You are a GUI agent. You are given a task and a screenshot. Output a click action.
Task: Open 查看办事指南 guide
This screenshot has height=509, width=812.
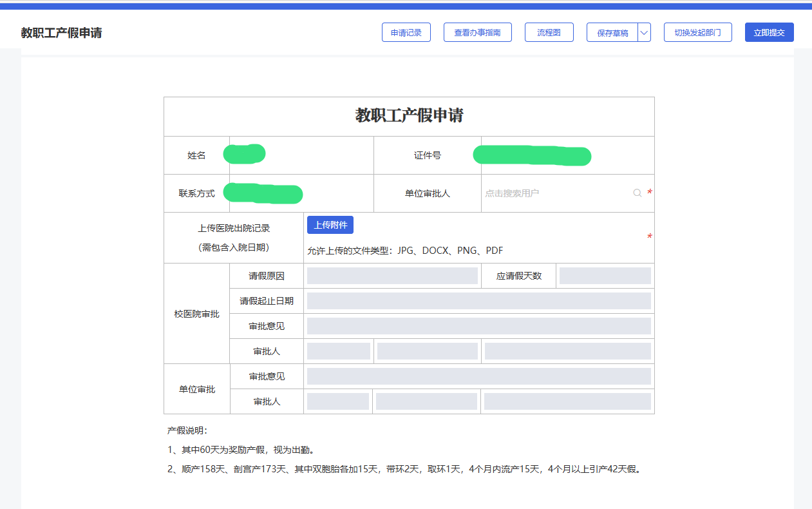[477, 32]
